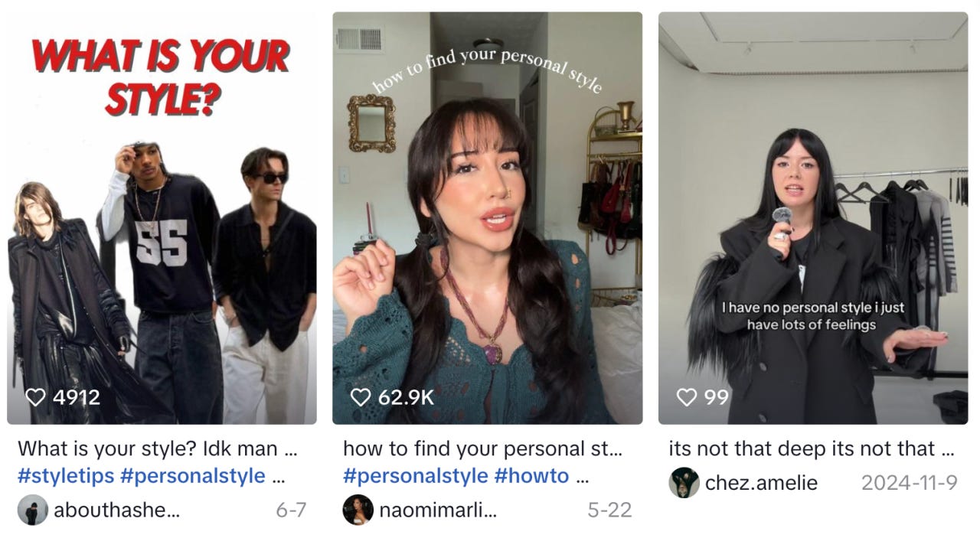Click the 2024-11-9 post date
This screenshot has width=980, height=551.
(x=910, y=483)
